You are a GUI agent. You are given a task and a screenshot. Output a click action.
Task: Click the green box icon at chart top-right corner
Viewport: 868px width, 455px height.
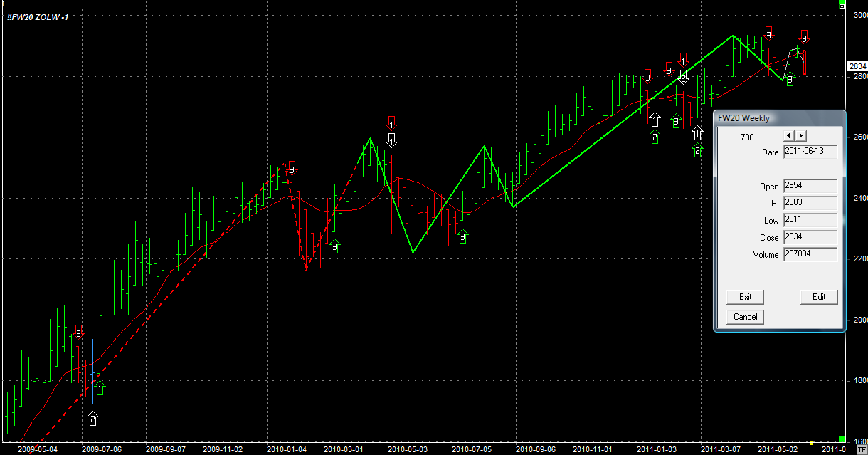click(842, 4)
